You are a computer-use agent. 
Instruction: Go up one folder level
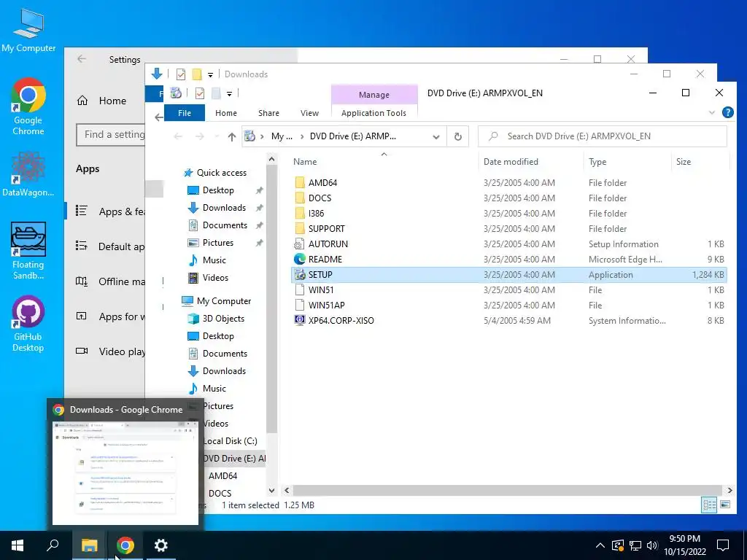tap(231, 136)
